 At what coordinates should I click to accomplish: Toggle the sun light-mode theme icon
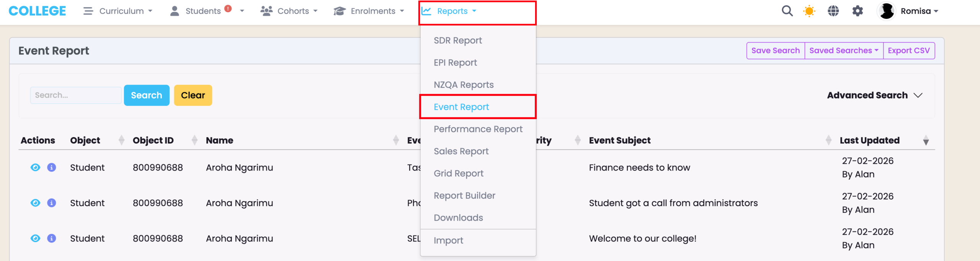point(809,11)
